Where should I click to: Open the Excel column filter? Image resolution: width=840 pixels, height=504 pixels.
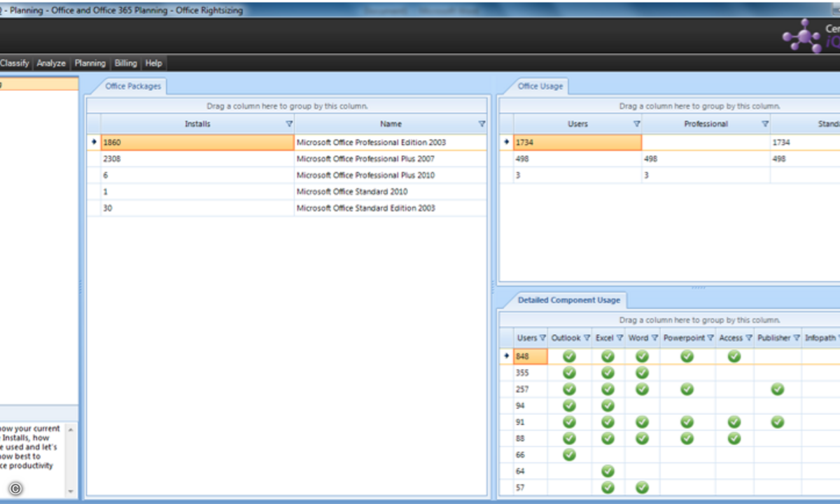point(619,338)
